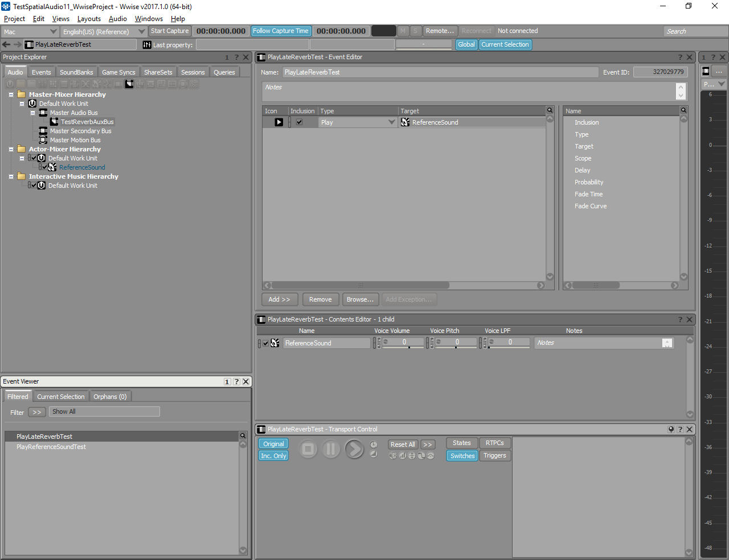Open search magnifier above the Name property list

coord(683,110)
